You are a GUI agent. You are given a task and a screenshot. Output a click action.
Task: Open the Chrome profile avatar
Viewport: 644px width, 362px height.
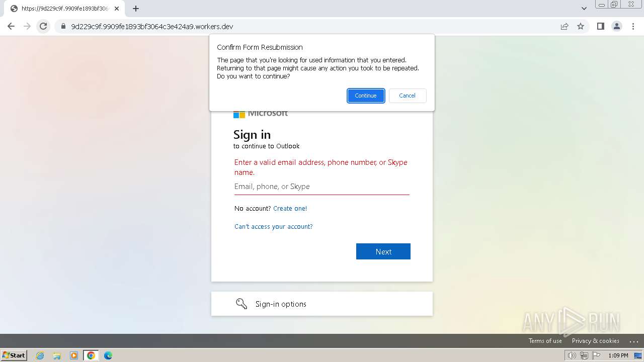(617, 26)
